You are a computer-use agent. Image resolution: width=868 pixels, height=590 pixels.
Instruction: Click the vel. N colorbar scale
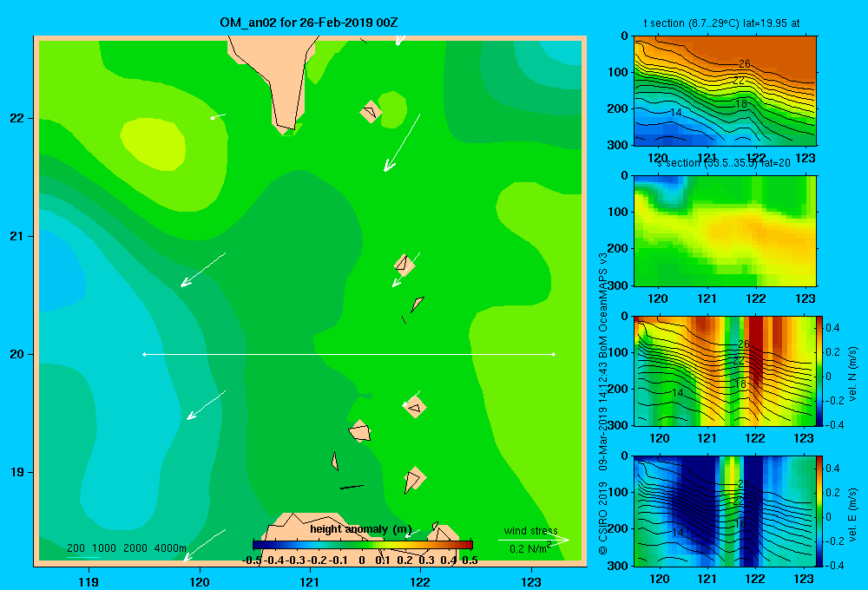(819, 370)
